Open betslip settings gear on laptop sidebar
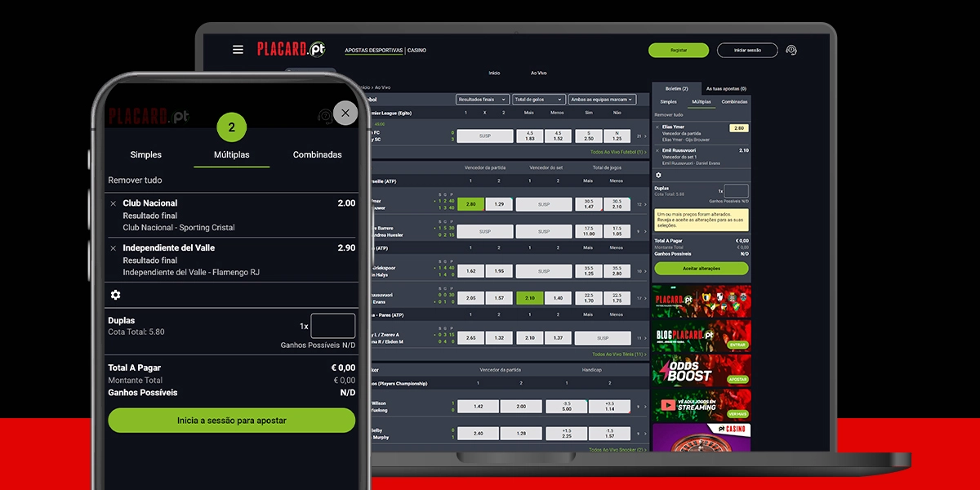The image size is (980, 490). (658, 175)
